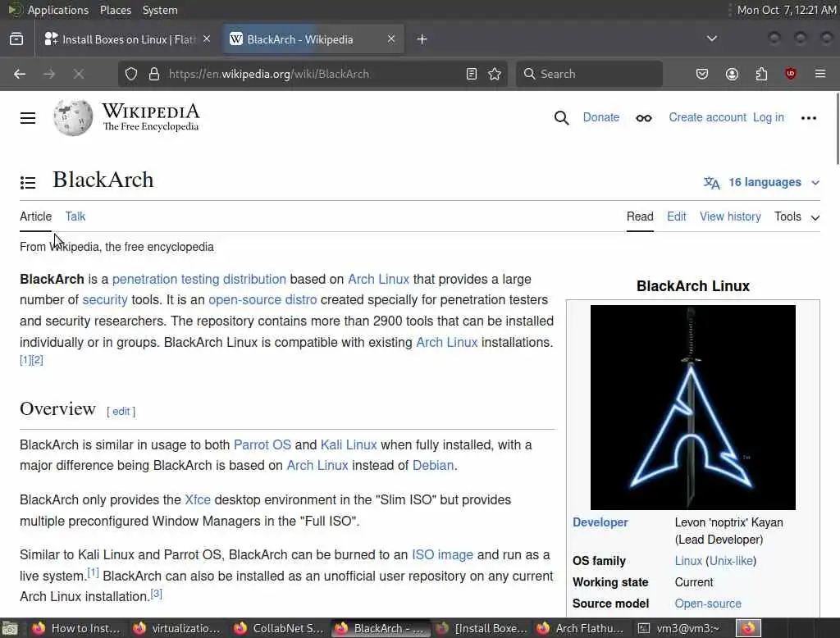Click the languages translate icon
840x638 pixels.
click(711, 183)
